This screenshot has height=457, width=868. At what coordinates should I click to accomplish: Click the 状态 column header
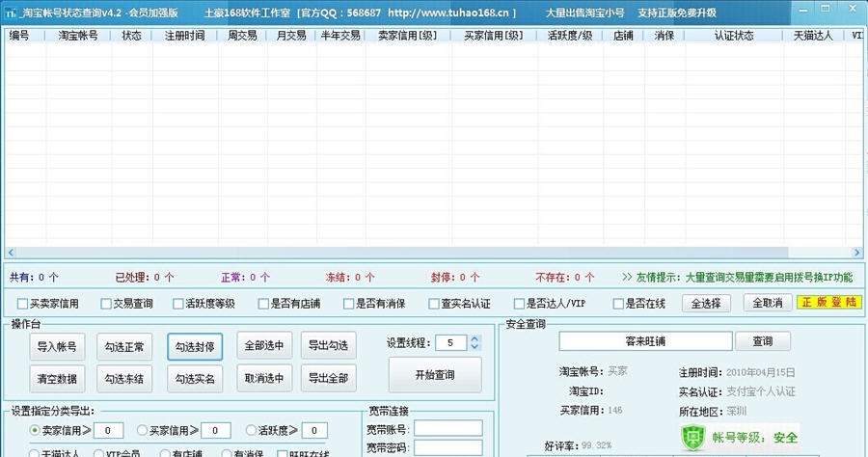tap(132, 36)
